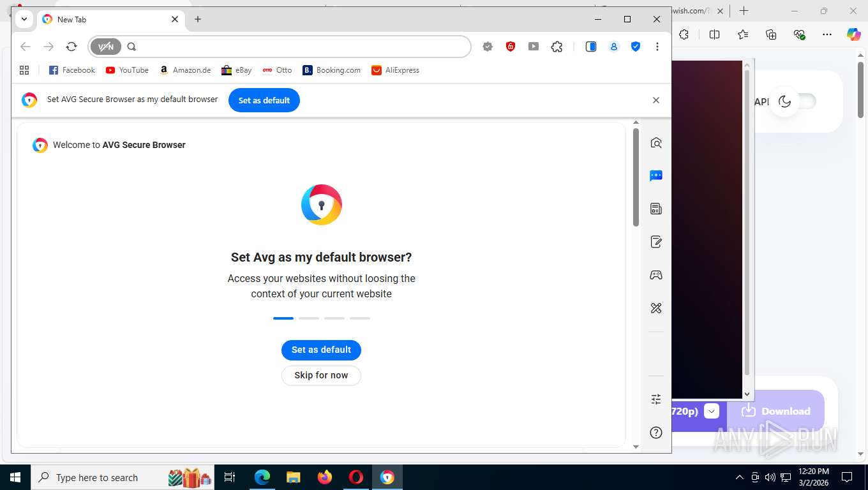Click Set as default in the infobar
The width and height of the screenshot is (868, 490).
[x=264, y=100]
